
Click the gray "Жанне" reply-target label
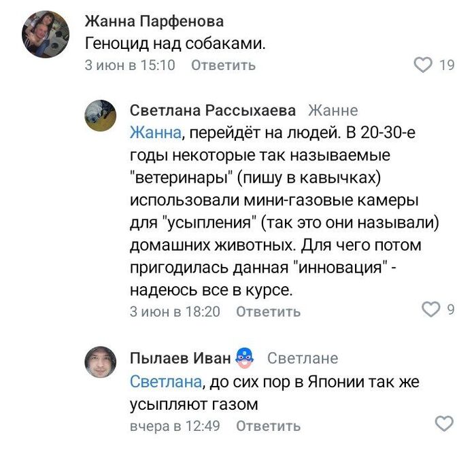[333, 111]
